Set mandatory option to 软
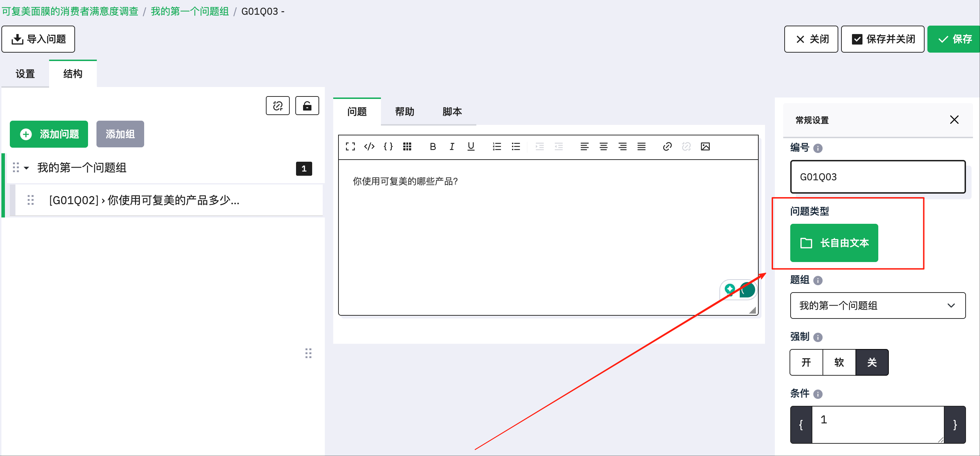Viewport: 980px width, 456px height. pyautogui.click(x=839, y=362)
